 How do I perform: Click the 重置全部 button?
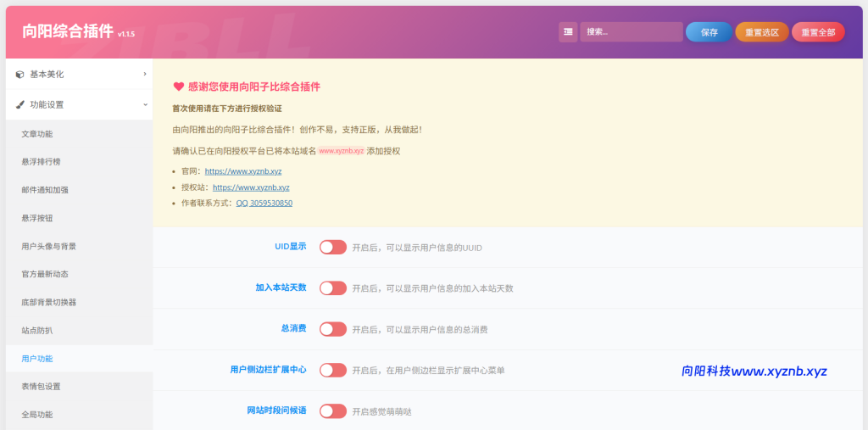click(x=818, y=32)
